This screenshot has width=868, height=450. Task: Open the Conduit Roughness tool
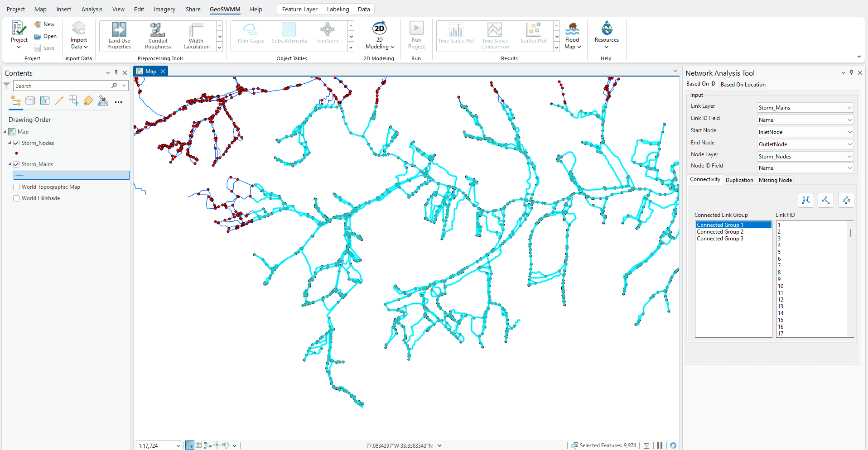157,35
